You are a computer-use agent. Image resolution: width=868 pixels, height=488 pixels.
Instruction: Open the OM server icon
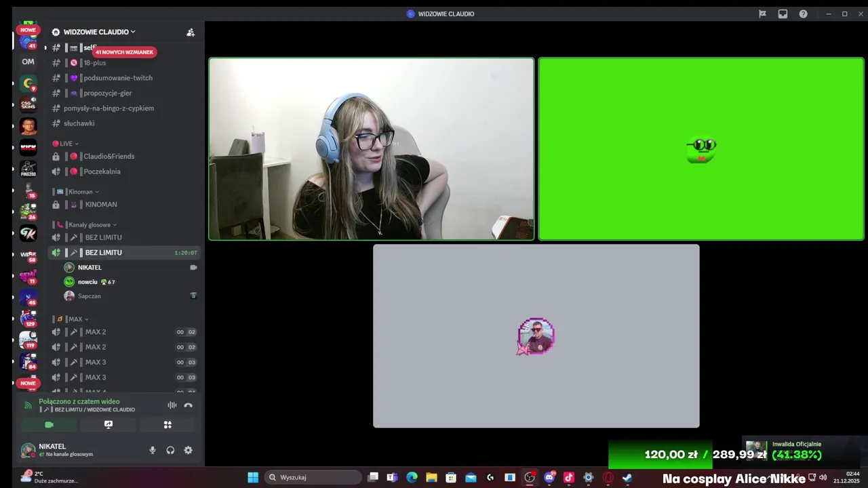click(28, 62)
